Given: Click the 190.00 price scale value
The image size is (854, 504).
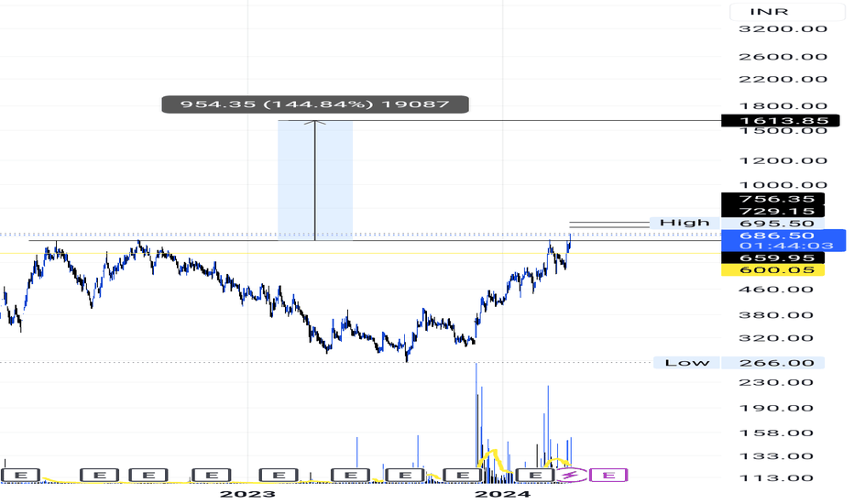Looking at the screenshot, I should [x=776, y=409].
